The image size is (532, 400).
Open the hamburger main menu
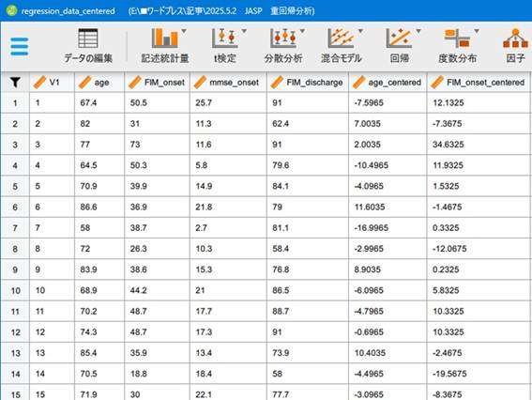point(20,47)
